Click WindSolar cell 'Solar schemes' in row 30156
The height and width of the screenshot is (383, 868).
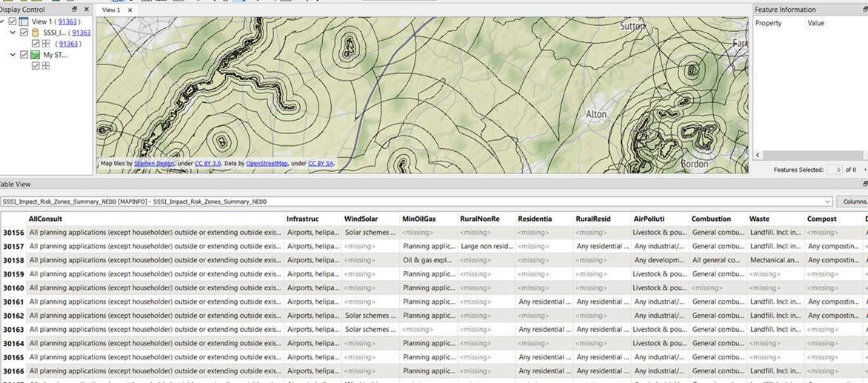pos(370,233)
